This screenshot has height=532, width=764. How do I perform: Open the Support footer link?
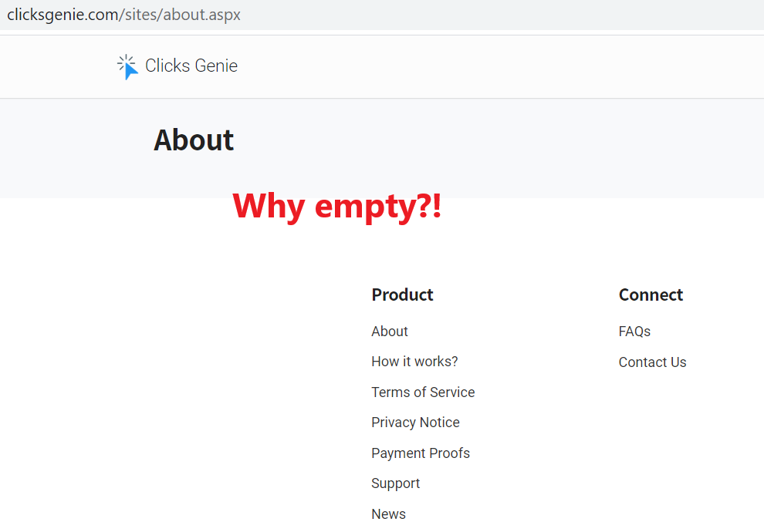click(396, 483)
